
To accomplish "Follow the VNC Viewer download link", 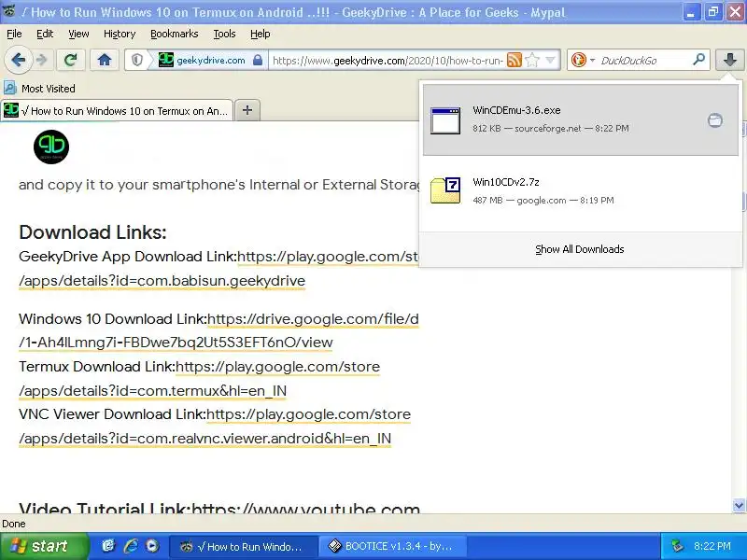I will point(215,427).
